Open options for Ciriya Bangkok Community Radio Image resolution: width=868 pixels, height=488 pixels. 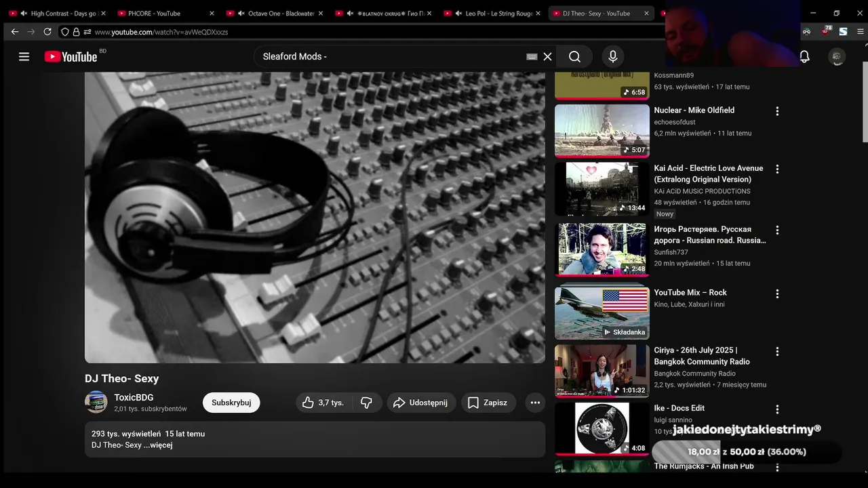pyautogui.click(x=777, y=351)
